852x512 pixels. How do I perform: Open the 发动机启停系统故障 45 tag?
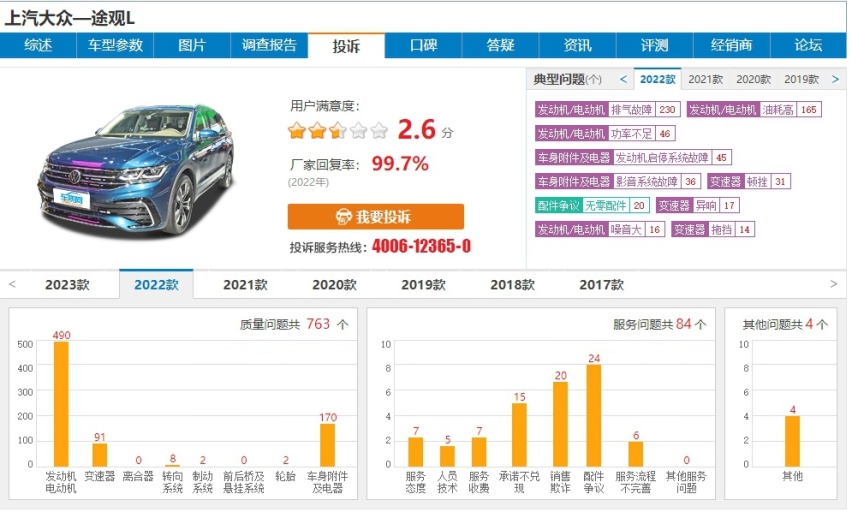[x=634, y=158]
